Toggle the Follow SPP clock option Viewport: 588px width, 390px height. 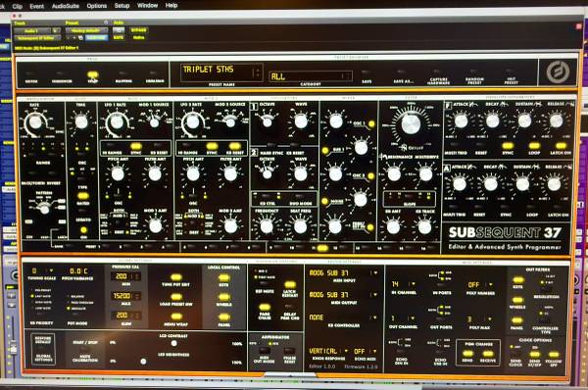(554, 355)
